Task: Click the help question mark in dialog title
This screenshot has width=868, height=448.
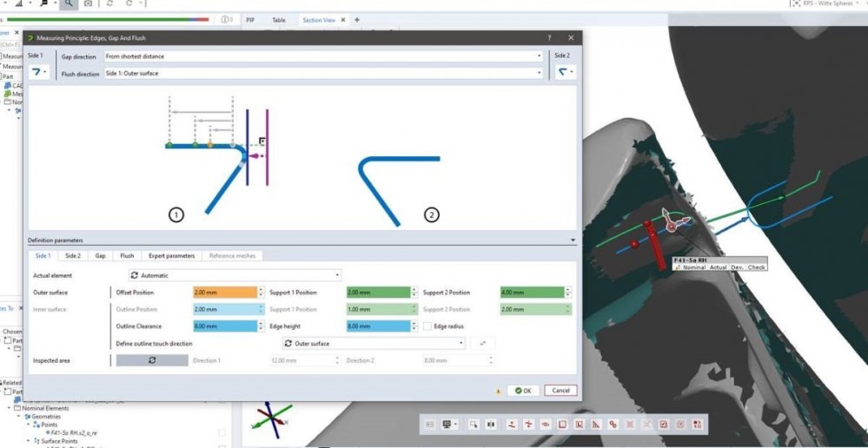Action: [549, 38]
